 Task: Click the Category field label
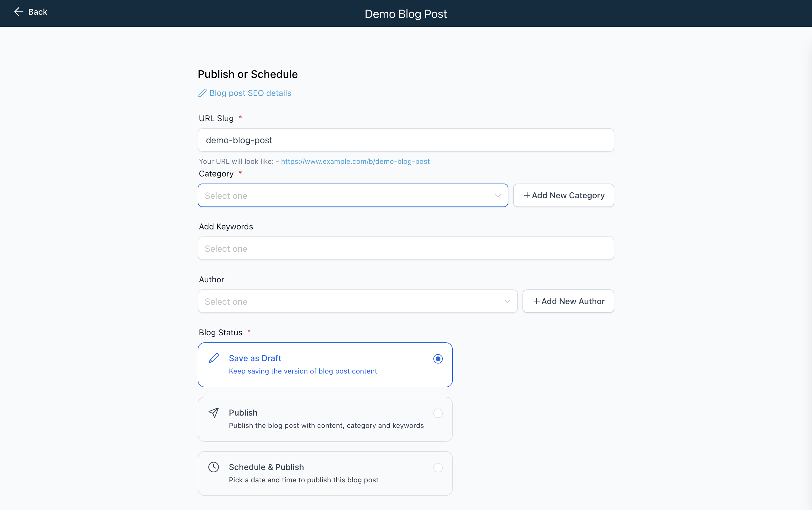click(216, 174)
